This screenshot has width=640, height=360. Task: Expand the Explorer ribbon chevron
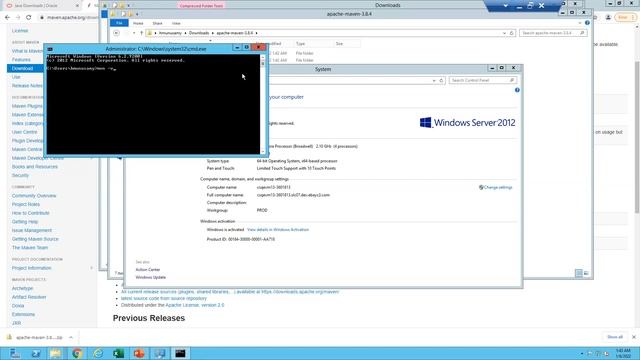[580, 23]
